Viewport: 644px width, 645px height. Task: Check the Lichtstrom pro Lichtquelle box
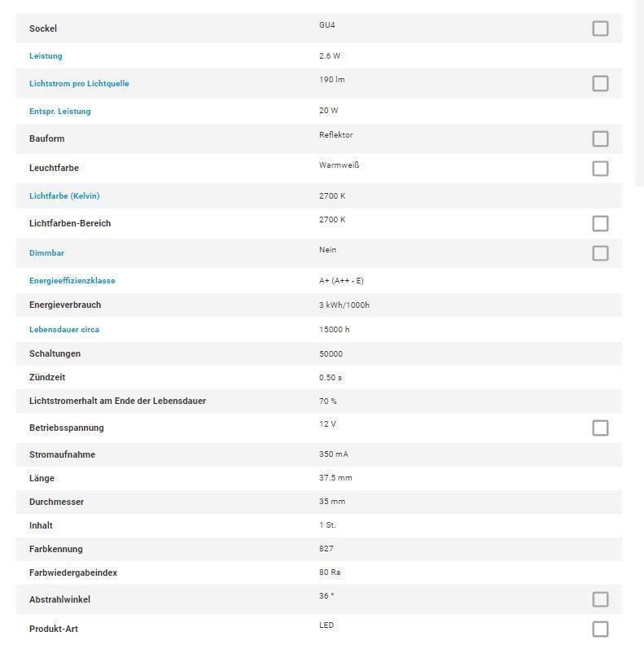pos(600,83)
